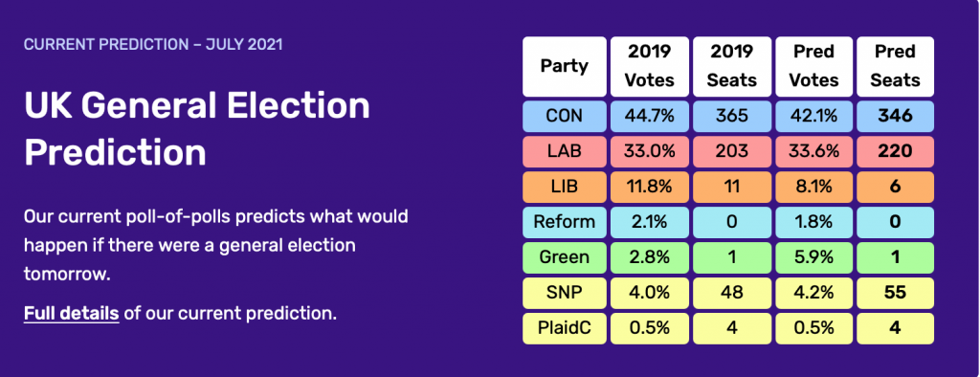Click the Party column header
Viewport: 980px width, 377px height.
click(565, 66)
